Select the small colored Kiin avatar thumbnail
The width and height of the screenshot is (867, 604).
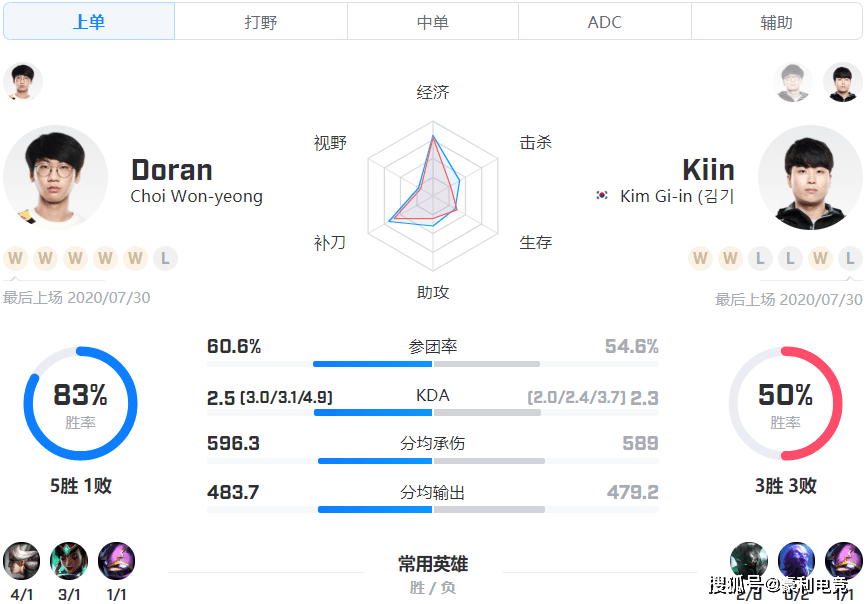click(843, 82)
